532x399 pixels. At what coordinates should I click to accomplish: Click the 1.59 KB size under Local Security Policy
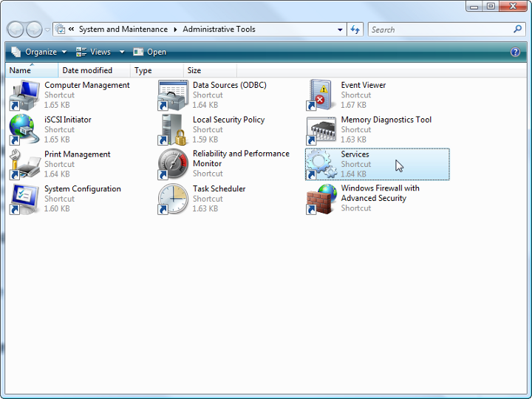tap(205, 140)
